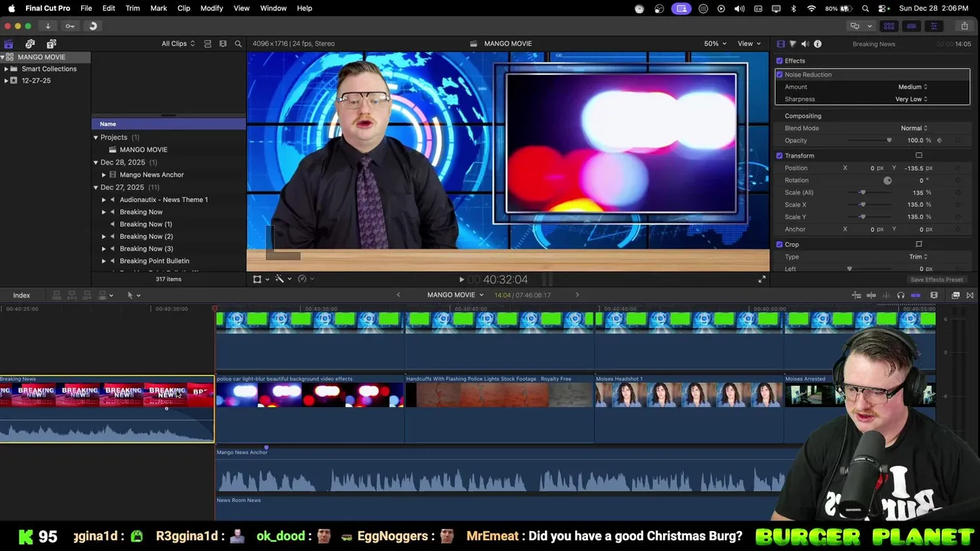Toggle the browser panel grid button
The height and width of the screenshot is (551, 980).
pyautogui.click(x=889, y=26)
